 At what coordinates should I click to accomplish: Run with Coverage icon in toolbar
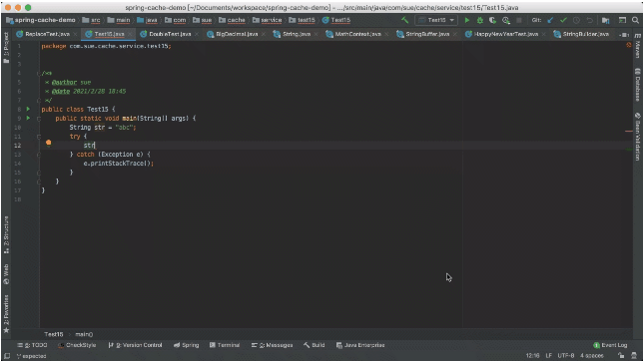pyautogui.click(x=492, y=20)
